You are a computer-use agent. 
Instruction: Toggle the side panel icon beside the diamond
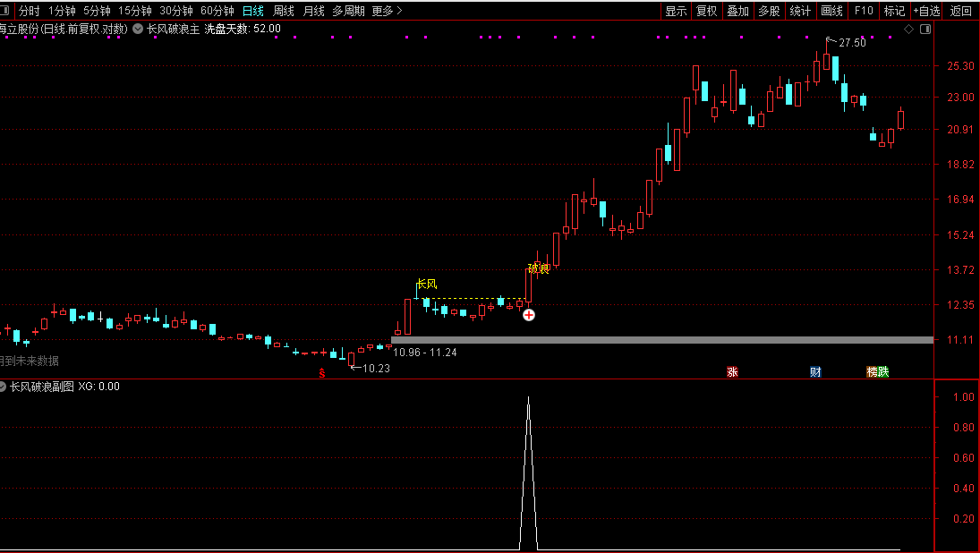(x=925, y=29)
